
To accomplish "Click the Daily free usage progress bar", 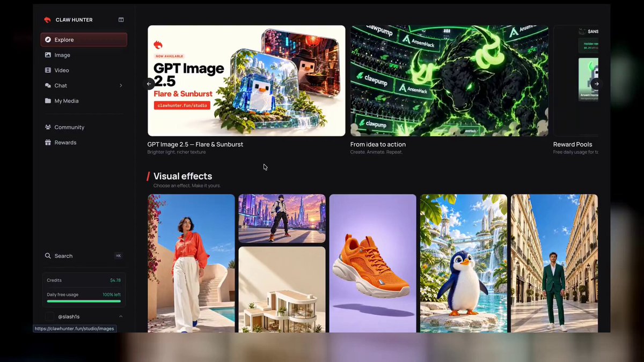I will coord(84,301).
